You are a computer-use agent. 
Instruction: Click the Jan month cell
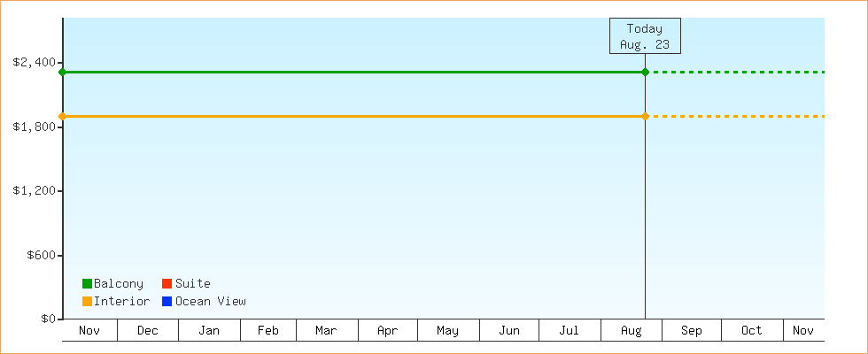click(x=209, y=330)
